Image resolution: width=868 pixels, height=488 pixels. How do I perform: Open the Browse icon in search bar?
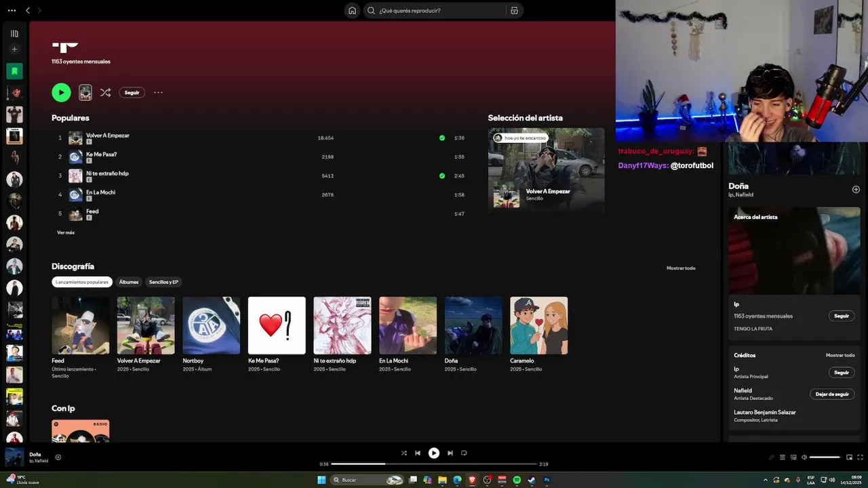tap(514, 10)
